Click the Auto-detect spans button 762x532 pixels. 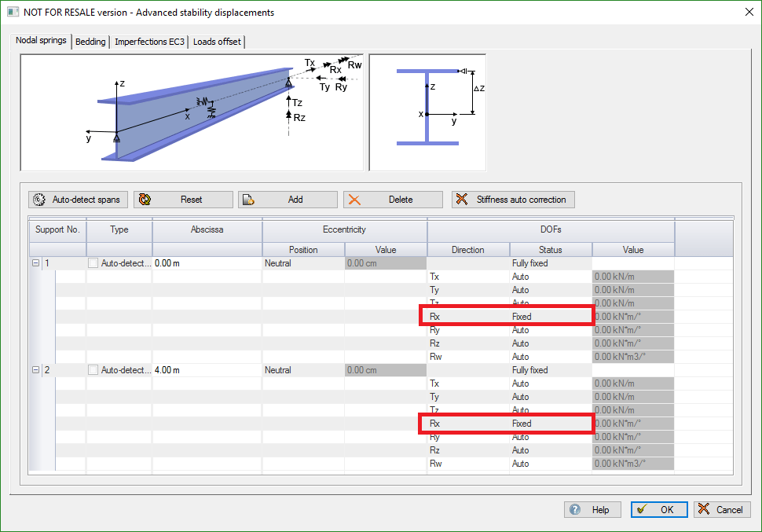[x=78, y=200]
